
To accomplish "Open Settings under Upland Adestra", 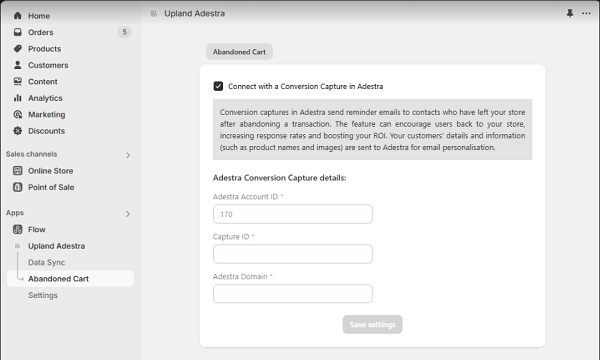I will 43,295.
